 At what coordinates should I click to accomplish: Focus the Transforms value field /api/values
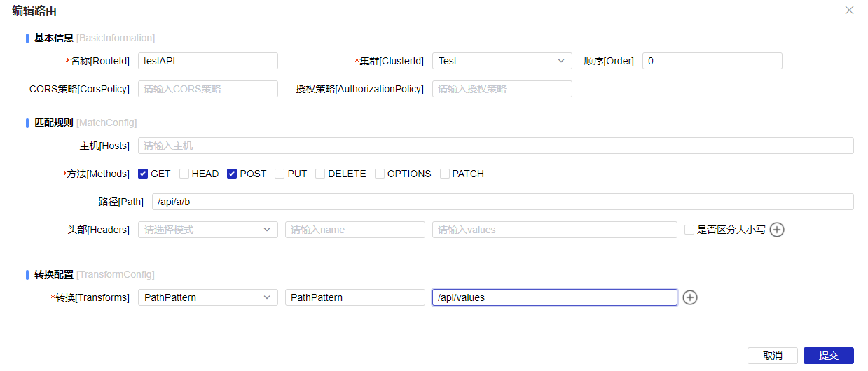[x=555, y=297]
